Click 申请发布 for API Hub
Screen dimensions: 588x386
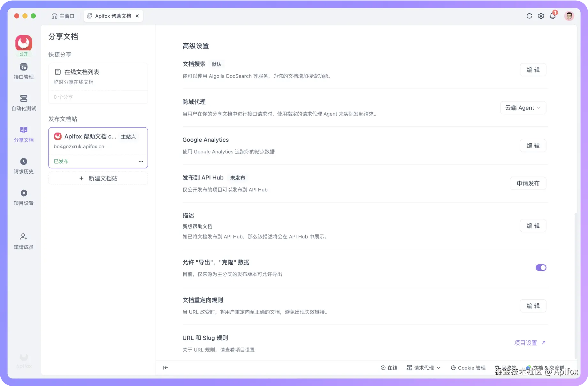(x=528, y=183)
